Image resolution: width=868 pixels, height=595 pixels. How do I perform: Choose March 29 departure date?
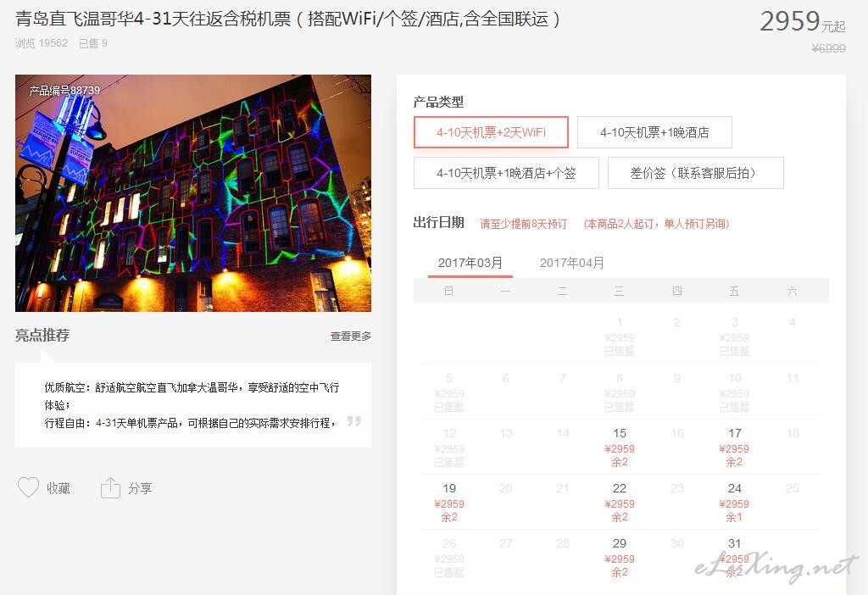click(x=620, y=558)
